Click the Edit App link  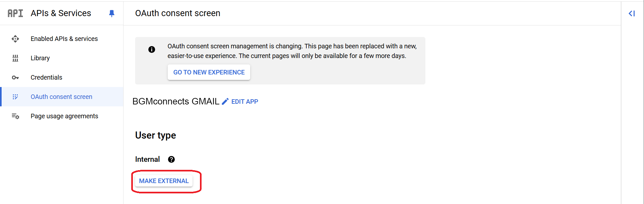244,102
